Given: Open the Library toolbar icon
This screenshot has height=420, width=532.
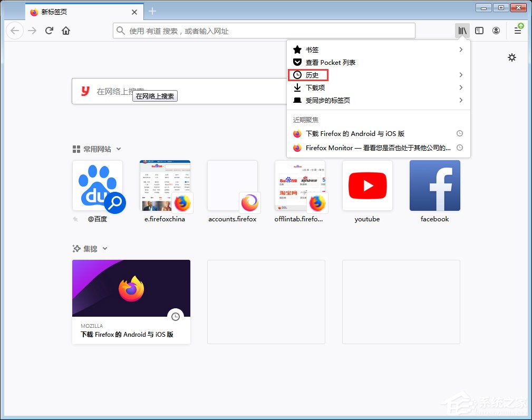Looking at the screenshot, I should 462,31.
